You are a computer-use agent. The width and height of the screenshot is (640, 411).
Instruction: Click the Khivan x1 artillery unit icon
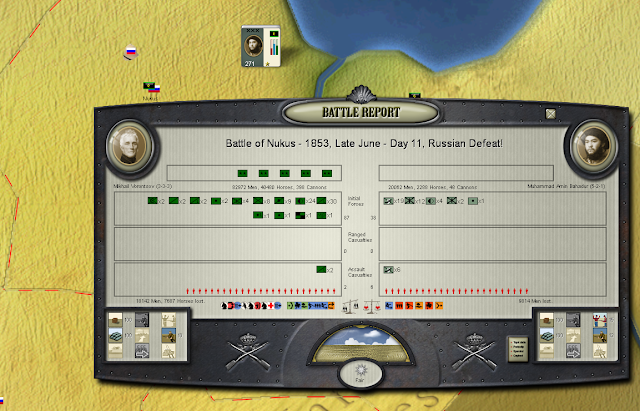pos(473,201)
